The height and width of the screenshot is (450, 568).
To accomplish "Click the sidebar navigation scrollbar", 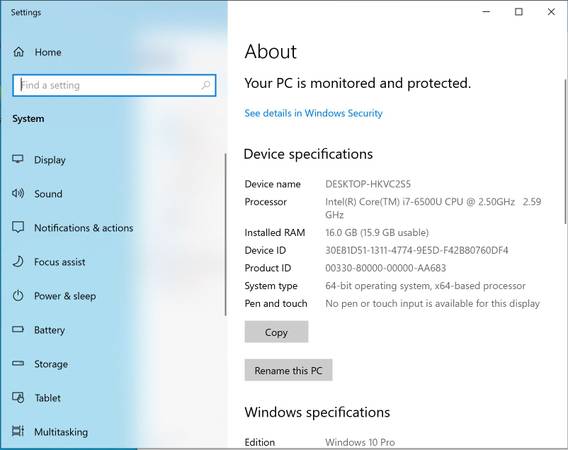I will 225,234.
